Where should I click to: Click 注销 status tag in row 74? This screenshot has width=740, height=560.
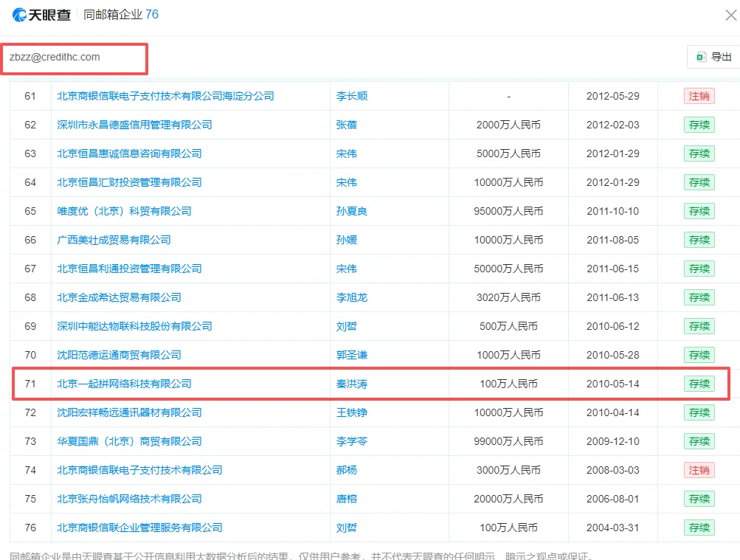[x=699, y=471]
